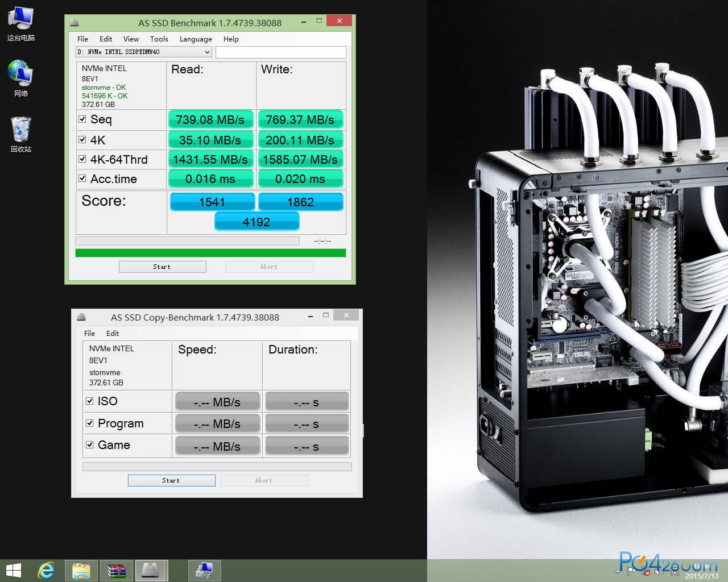Open the View menu
This screenshot has width=728, height=582.
point(131,39)
